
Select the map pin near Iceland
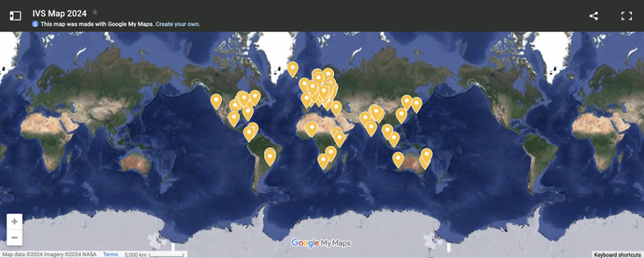point(292,69)
